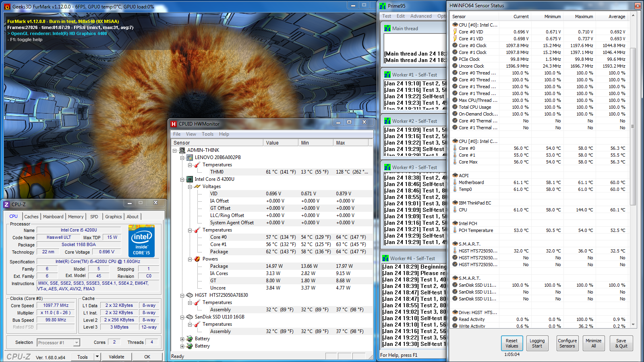The height and width of the screenshot is (362, 644).
Task: Collapse the LENOVO 20B6A002PB tree node
Action: point(182,158)
